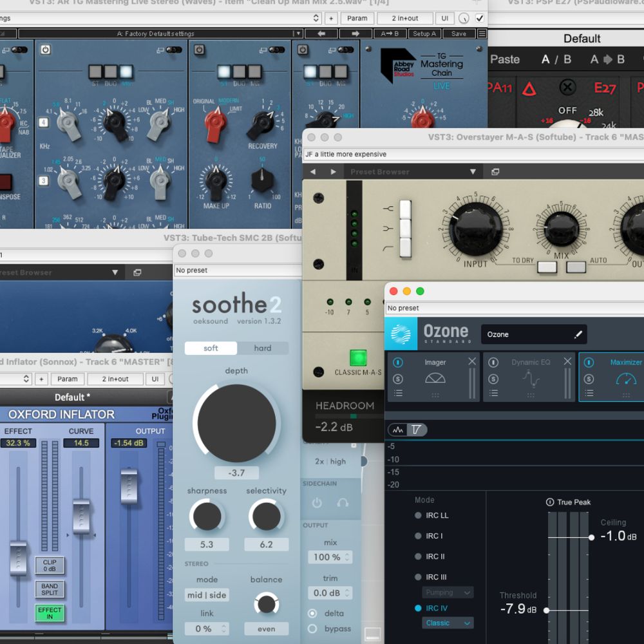The width and height of the screenshot is (644, 644).
Task: Open TG Mastering Chain hamburger menu
Action: tap(482, 33)
